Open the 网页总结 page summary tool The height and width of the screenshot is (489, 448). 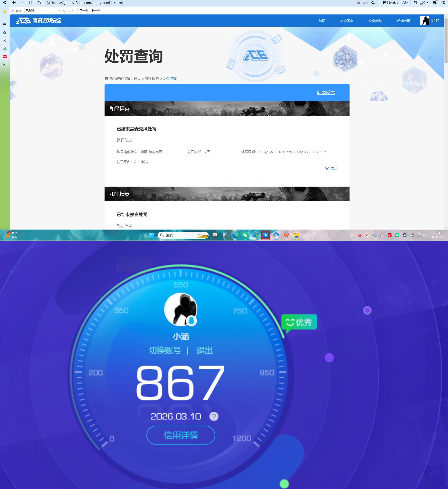click(x=392, y=3)
